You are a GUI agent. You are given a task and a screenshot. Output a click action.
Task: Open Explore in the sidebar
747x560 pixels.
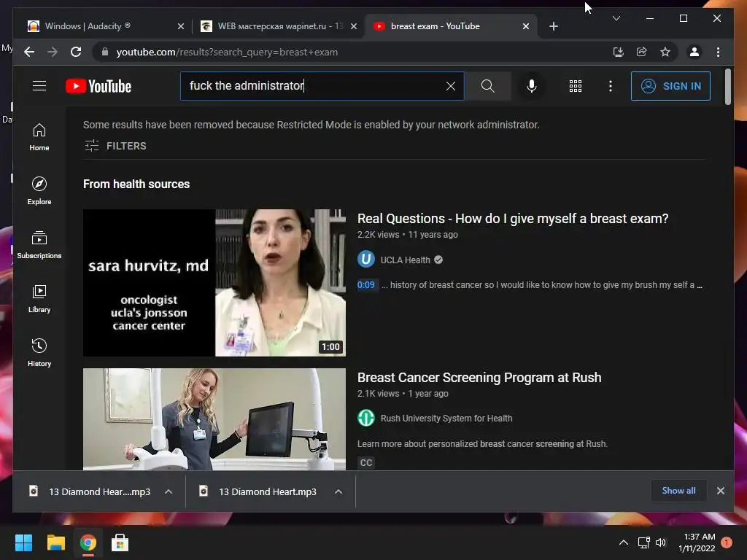coord(39,191)
